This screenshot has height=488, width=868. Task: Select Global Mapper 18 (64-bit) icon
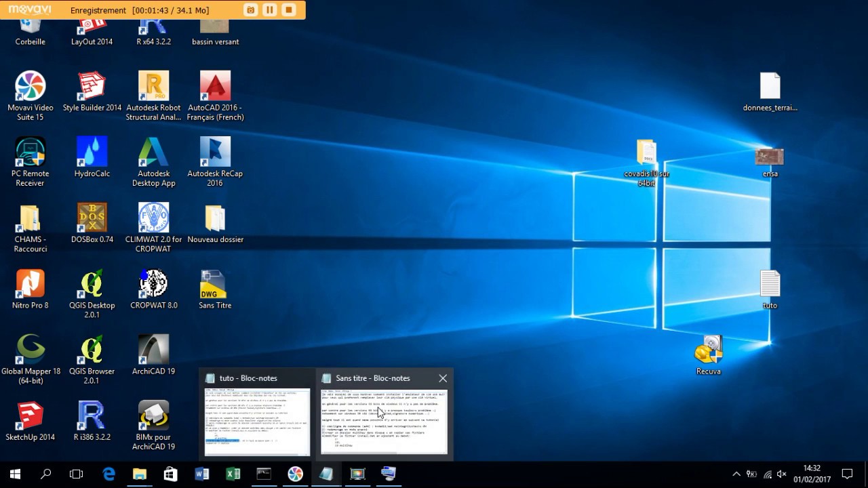31,360
